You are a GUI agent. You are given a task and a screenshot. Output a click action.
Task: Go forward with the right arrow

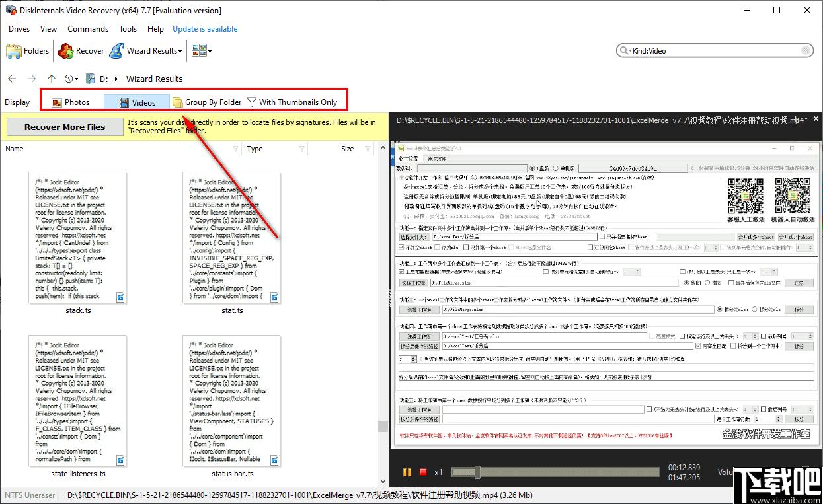(32, 79)
